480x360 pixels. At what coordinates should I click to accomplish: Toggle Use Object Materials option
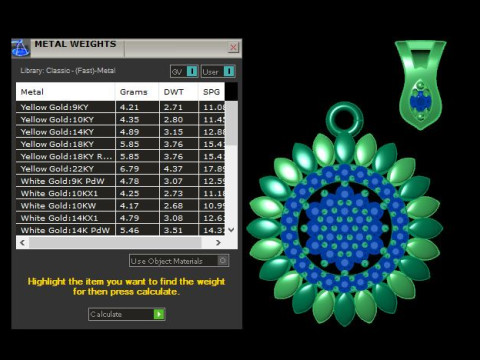(179, 261)
